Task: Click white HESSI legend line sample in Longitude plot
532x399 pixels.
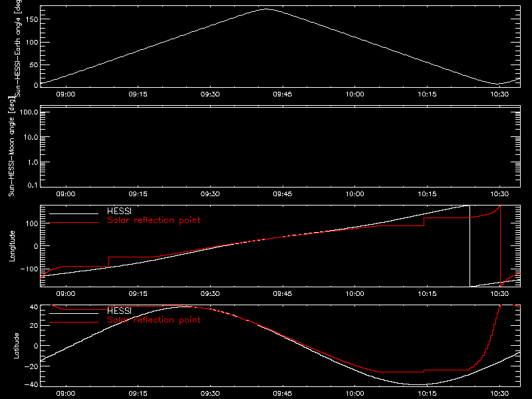Action: point(74,213)
